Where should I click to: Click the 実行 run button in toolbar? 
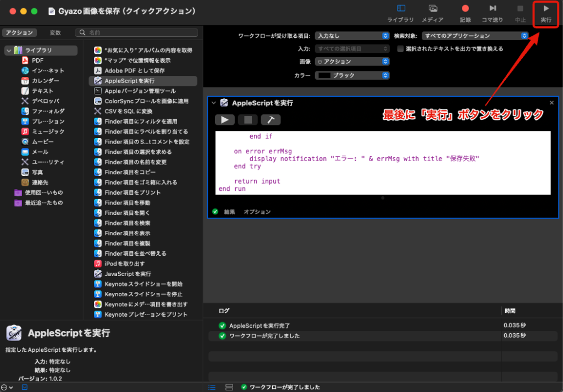(x=545, y=13)
